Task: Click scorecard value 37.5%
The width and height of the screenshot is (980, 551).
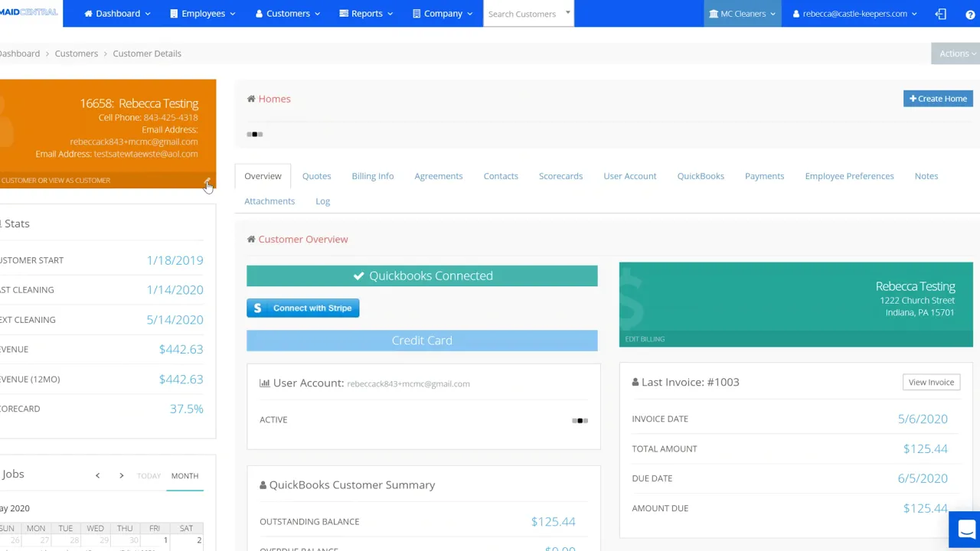Action: pyautogui.click(x=186, y=409)
